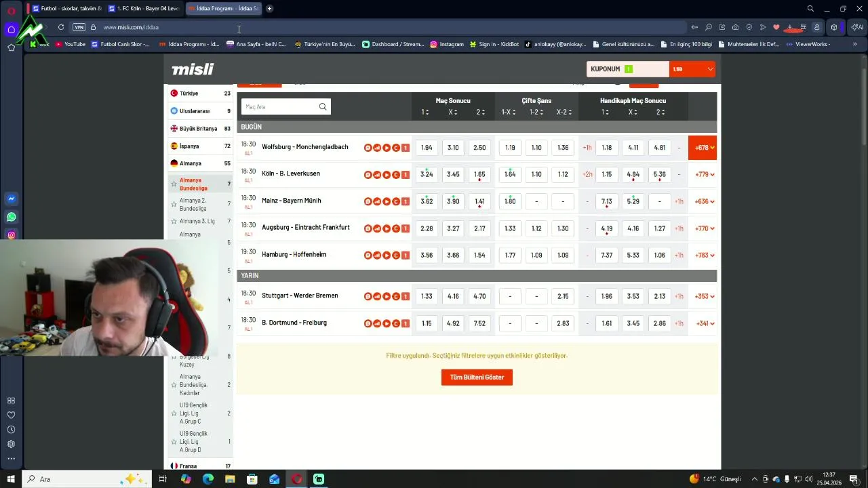Select Türkiye in country list

click(x=200, y=94)
